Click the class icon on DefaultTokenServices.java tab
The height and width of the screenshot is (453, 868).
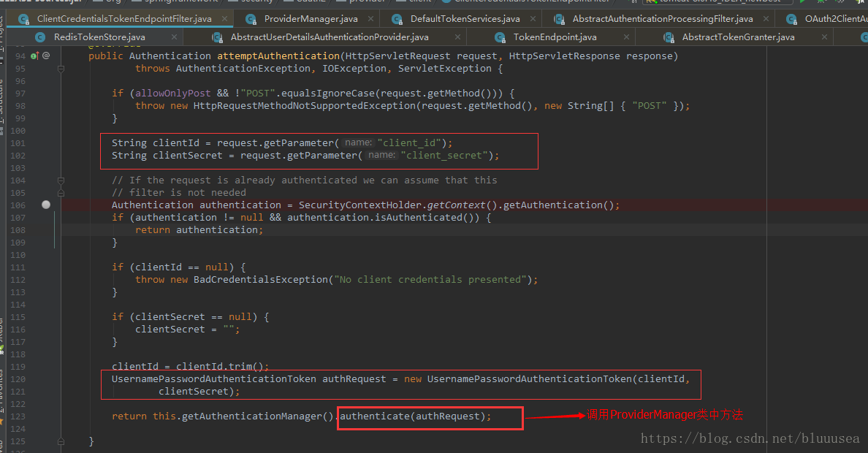pyautogui.click(x=397, y=19)
